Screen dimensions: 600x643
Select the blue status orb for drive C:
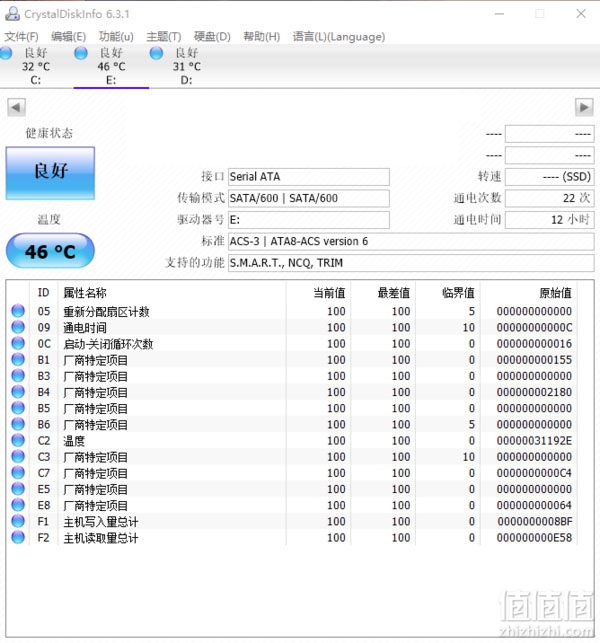(6, 53)
